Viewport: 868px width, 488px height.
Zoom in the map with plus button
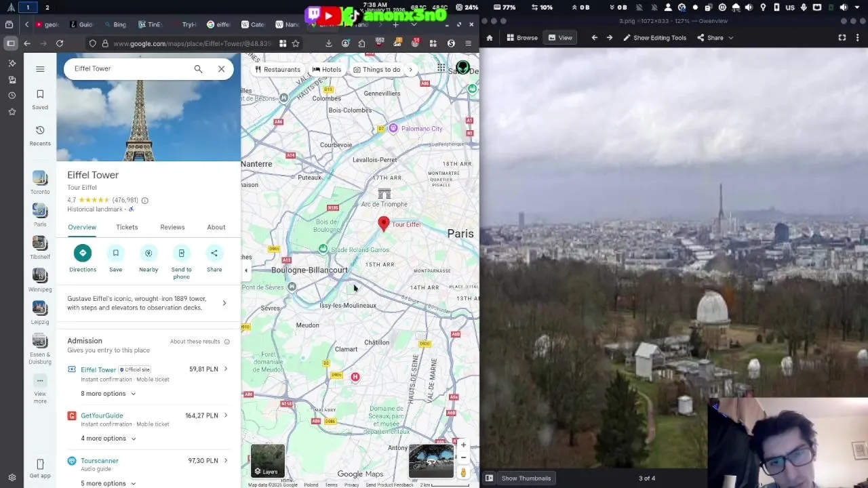click(x=463, y=445)
